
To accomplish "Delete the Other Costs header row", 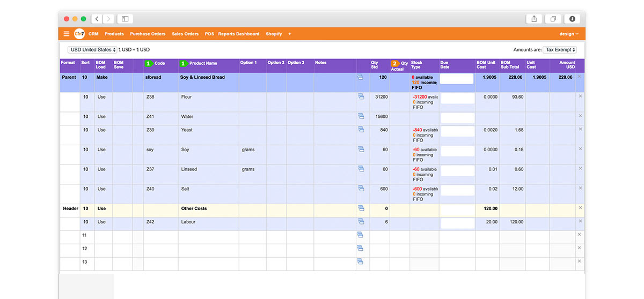I will click(580, 208).
